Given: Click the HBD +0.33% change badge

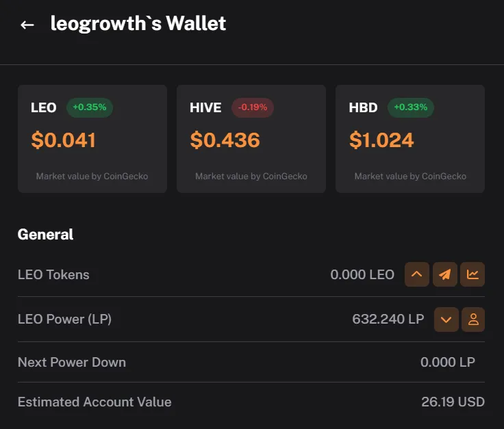Looking at the screenshot, I should pos(410,107).
